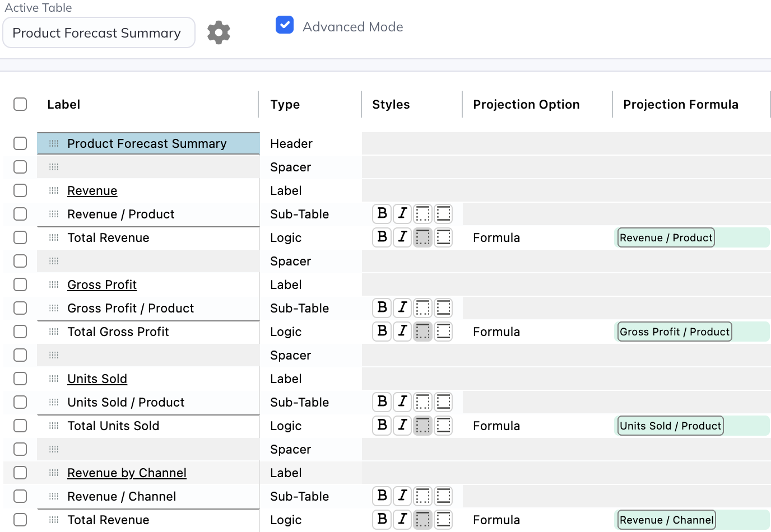This screenshot has height=532, width=771.
Task: Disable the Advanced Mode checkbox
Action: [285, 25]
